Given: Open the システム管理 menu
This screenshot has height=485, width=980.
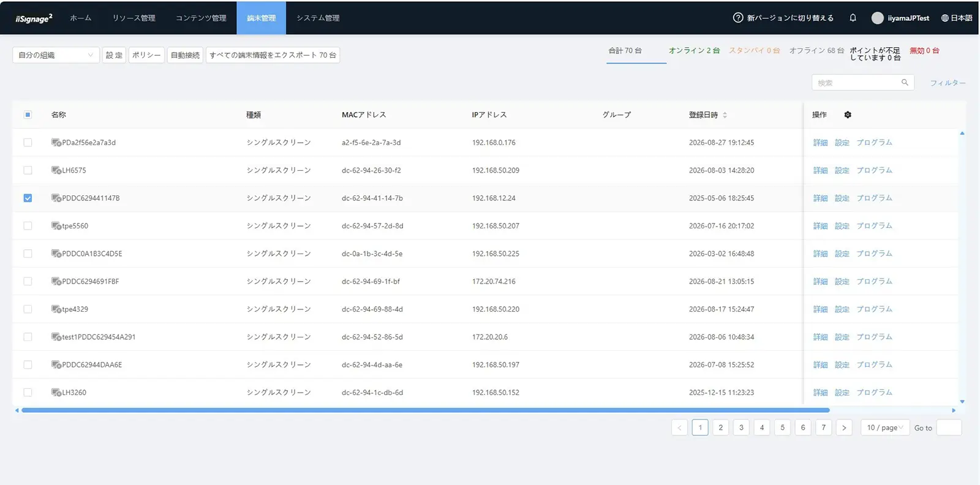Looking at the screenshot, I should coord(318,18).
